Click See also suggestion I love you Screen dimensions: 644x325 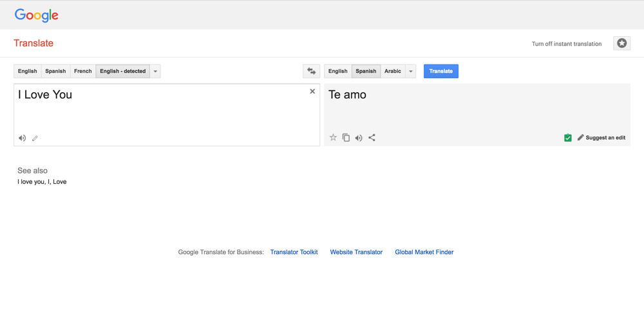(31, 182)
